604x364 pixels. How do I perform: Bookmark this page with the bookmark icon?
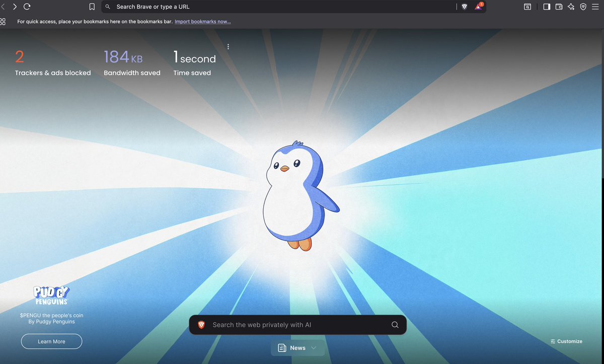(92, 7)
